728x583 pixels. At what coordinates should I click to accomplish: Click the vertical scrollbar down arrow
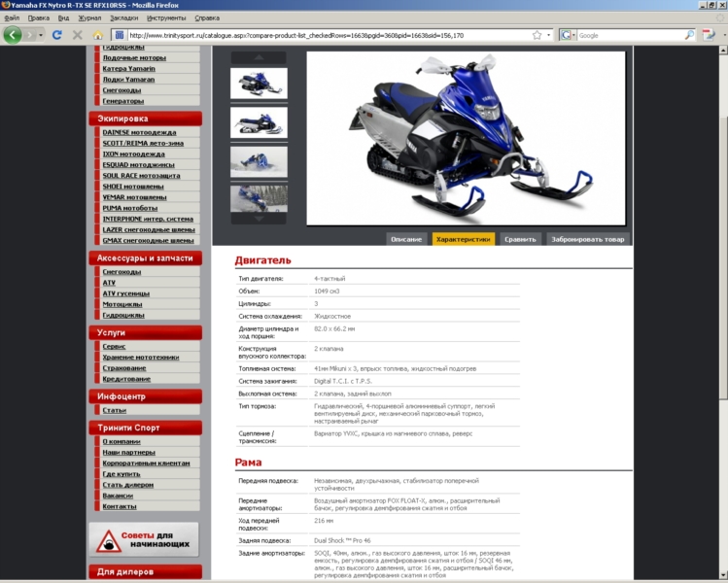point(723,574)
